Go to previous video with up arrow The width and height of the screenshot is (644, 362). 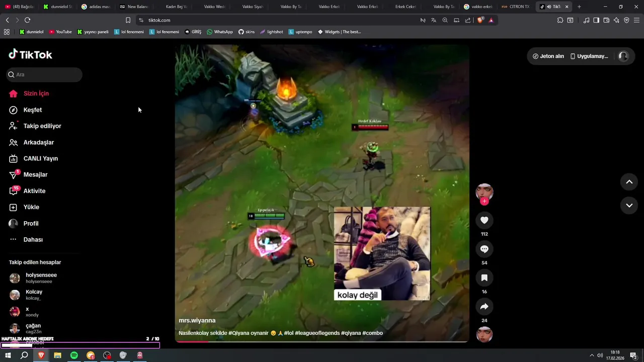(629, 182)
